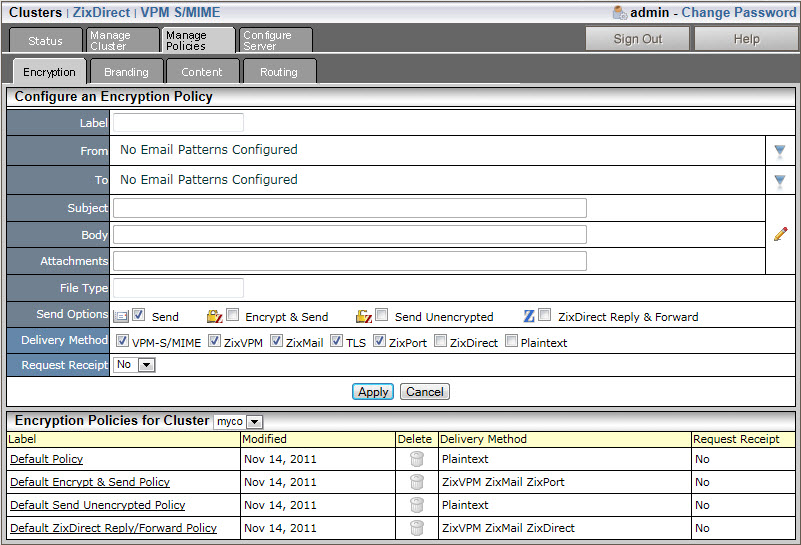The width and height of the screenshot is (801, 545).
Task: Click the Body input field
Action: point(350,234)
